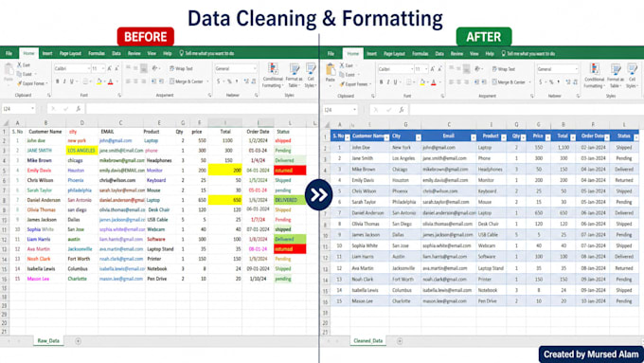Viewport: 644px width, 363px height.
Task: Switch to Insert tab in Before window
Action: (x=47, y=53)
